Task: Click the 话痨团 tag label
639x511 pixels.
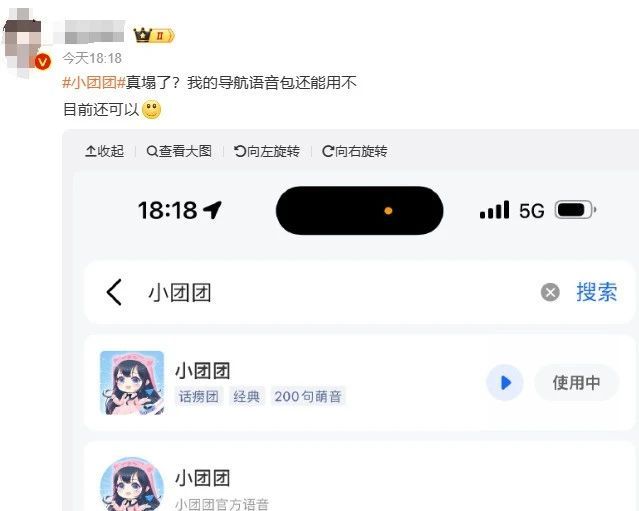Action: coord(199,396)
